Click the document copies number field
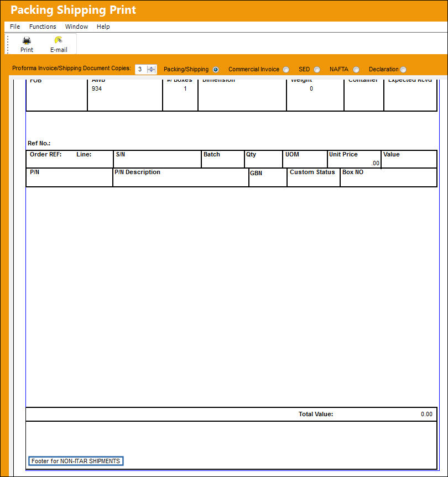The height and width of the screenshot is (477, 448). [x=141, y=69]
